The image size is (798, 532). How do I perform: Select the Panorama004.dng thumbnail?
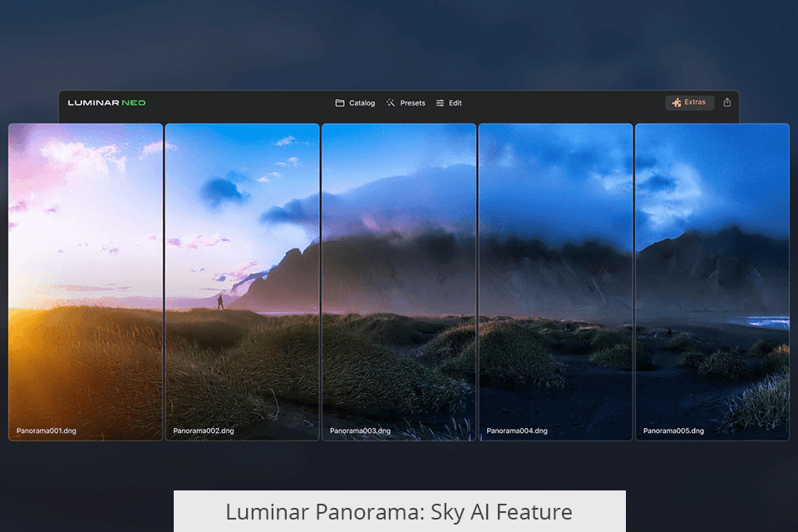556,282
